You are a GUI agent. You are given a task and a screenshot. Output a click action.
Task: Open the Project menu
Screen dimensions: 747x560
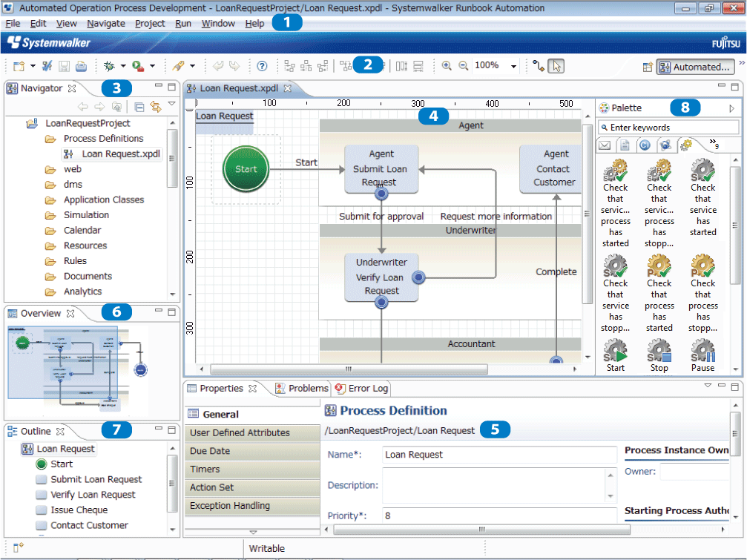pyautogui.click(x=150, y=23)
